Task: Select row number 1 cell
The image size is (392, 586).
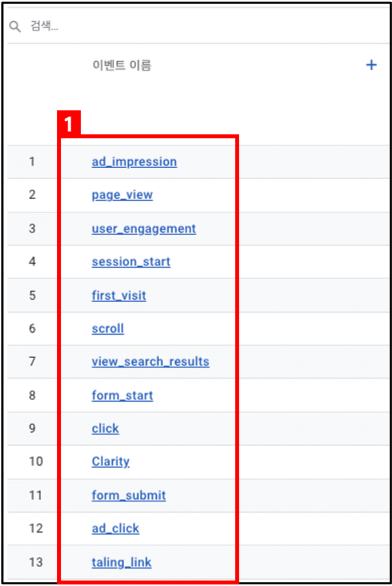Action: coord(32,162)
